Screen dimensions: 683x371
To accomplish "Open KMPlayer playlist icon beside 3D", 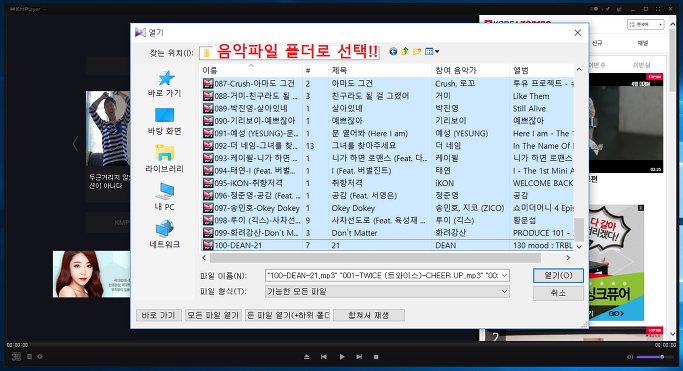I will (x=30, y=357).
